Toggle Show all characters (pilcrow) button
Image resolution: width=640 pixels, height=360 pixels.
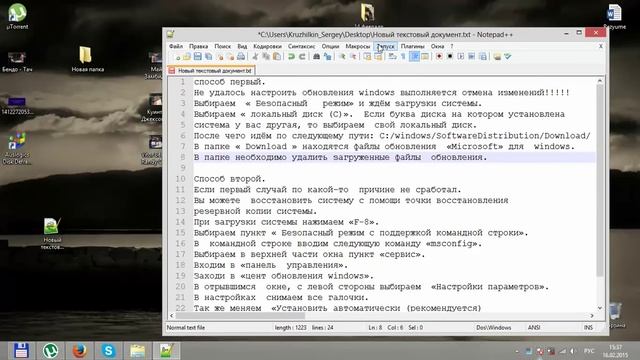(x=403, y=57)
